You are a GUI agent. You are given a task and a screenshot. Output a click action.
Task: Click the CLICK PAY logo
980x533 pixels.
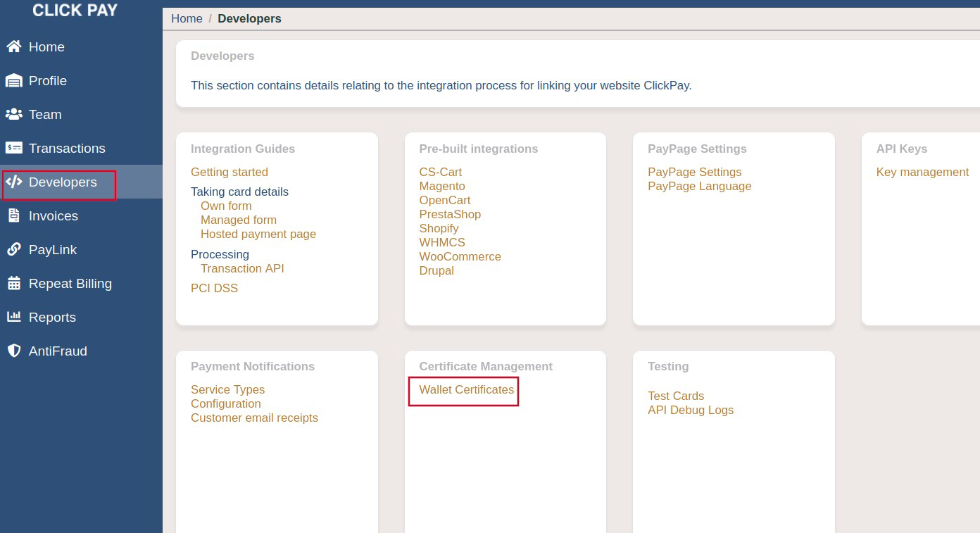pos(75,10)
